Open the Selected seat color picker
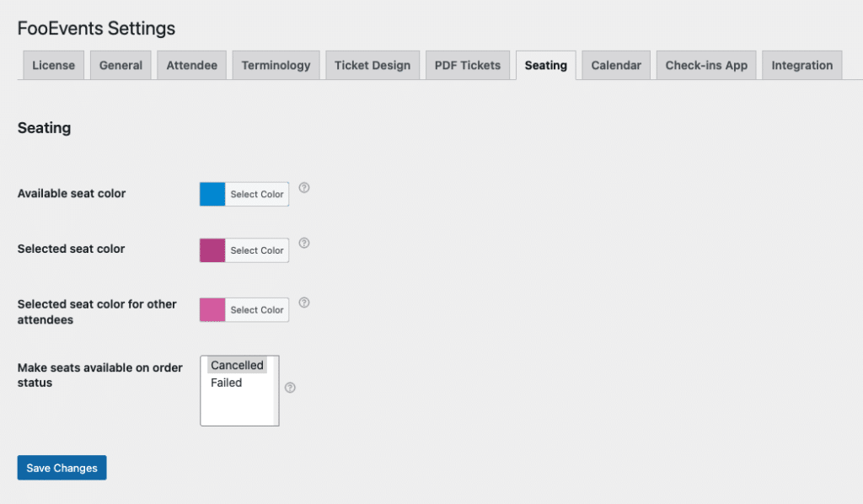This screenshot has width=863, height=504. (255, 249)
